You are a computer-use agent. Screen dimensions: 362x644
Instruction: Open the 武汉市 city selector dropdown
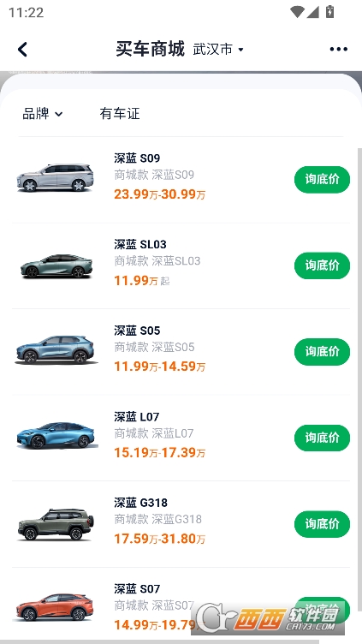218,50
